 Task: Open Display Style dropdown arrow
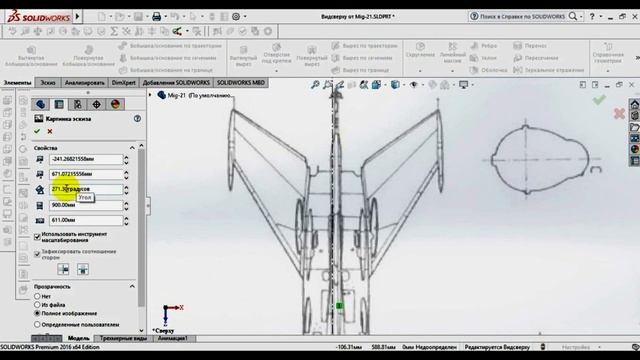(404, 85)
